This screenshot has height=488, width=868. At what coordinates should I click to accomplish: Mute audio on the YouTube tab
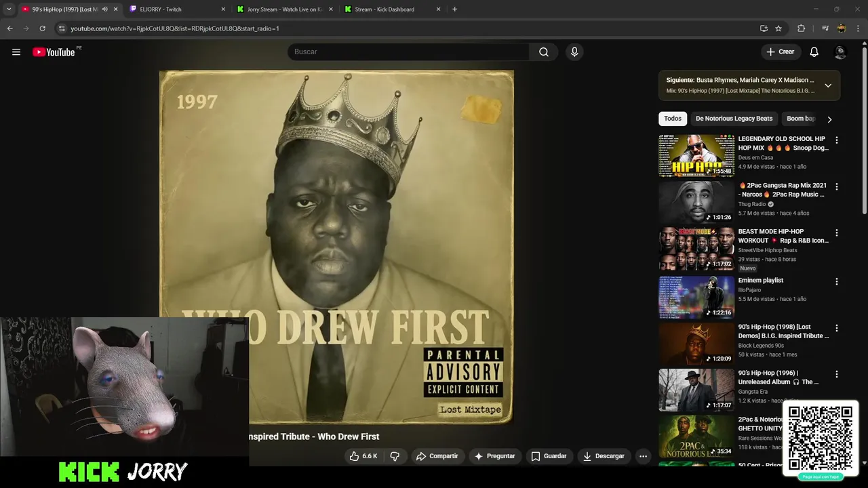coord(104,9)
